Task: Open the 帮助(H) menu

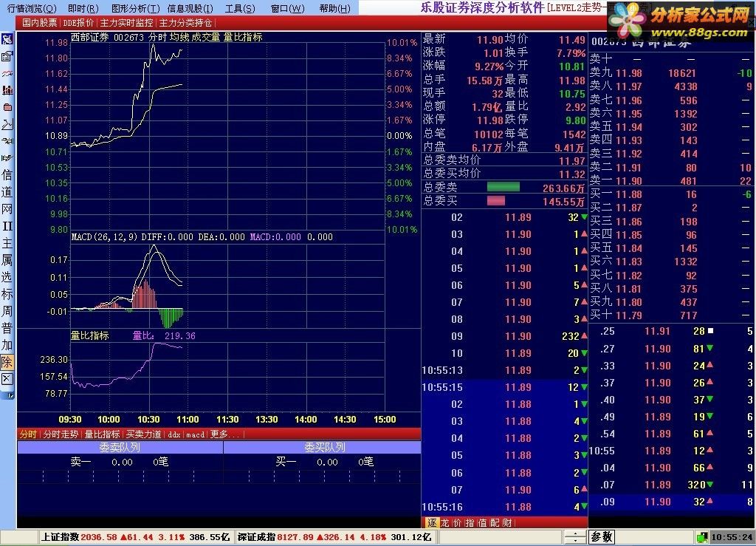Action: (334, 8)
